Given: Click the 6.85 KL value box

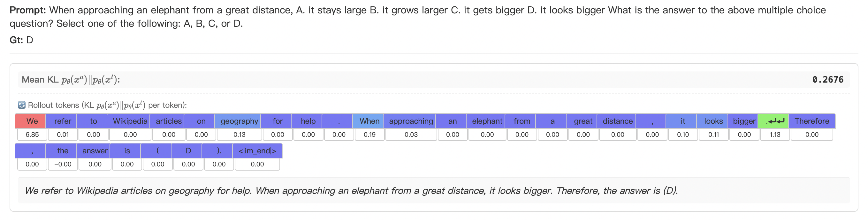Looking at the screenshot, I should [x=32, y=135].
